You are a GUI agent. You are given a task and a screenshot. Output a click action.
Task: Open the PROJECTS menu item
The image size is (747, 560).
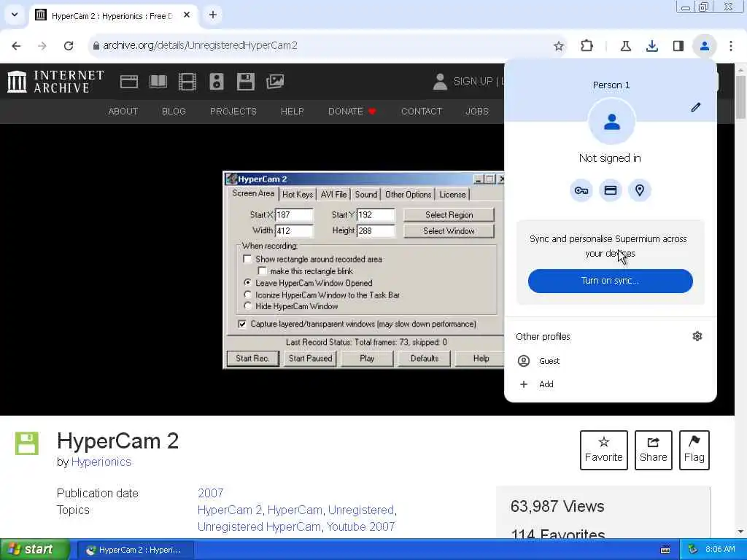click(233, 112)
